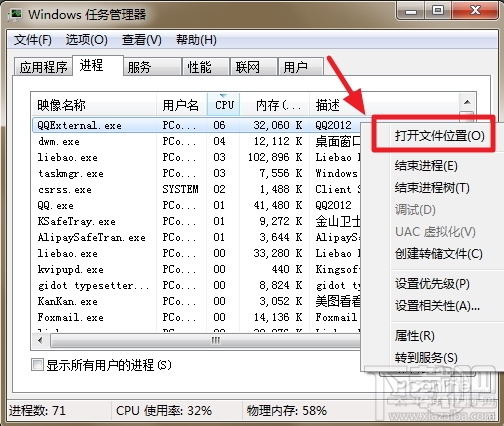Choose 打开文件位置(O) in context menu
This screenshot has width=504, height=426.
440,136
